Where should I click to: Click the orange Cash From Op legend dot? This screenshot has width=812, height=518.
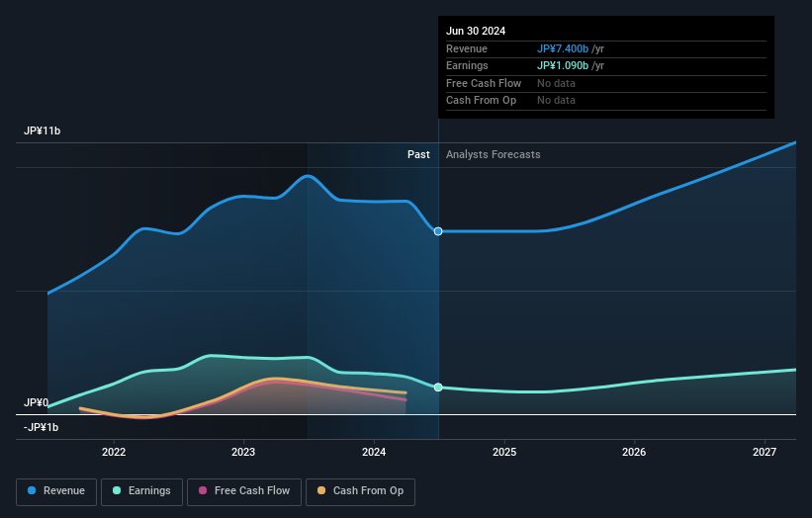tap(321, 490)
